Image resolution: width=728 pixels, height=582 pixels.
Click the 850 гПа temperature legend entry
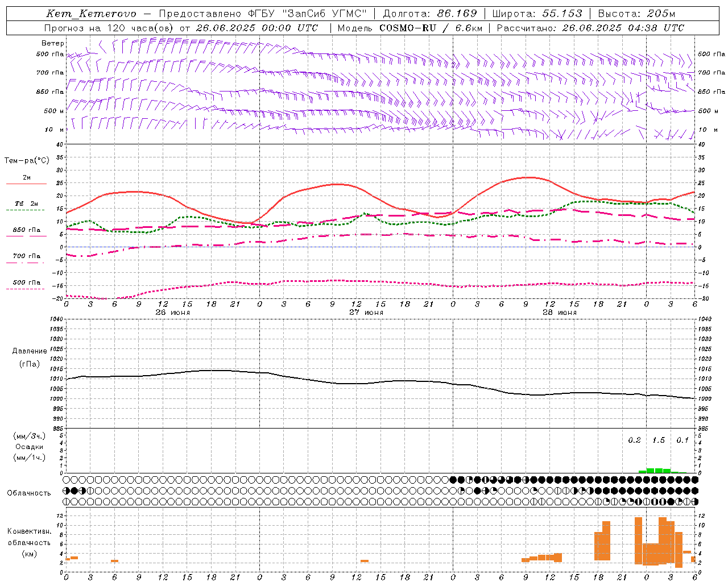[x=26, y=230]
